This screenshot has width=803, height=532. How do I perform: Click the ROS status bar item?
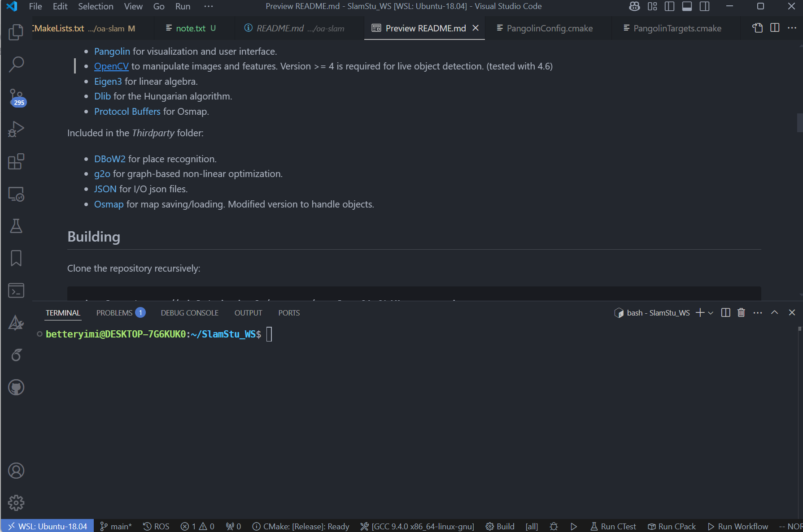[156, 526]
